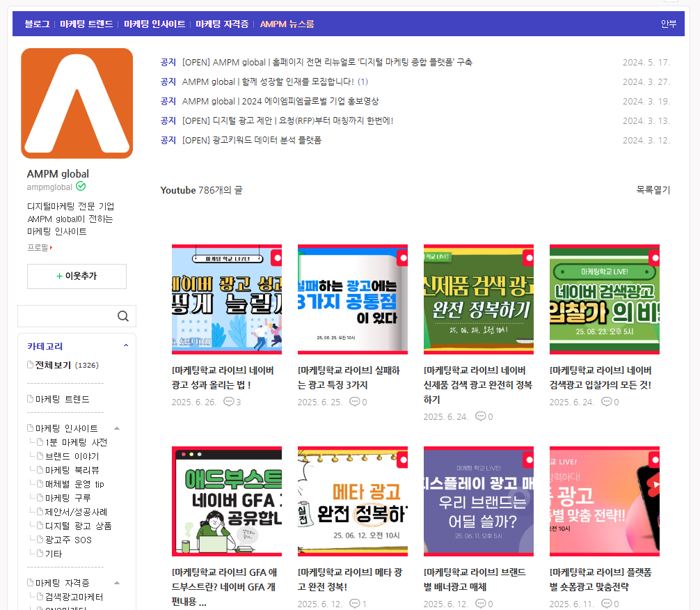Click comment icon under 플랫폼별 숏폼광고 맞춤전략 post
Image resolution: width=700 pixels, height=610 pixels.
(x=606, y=603)
